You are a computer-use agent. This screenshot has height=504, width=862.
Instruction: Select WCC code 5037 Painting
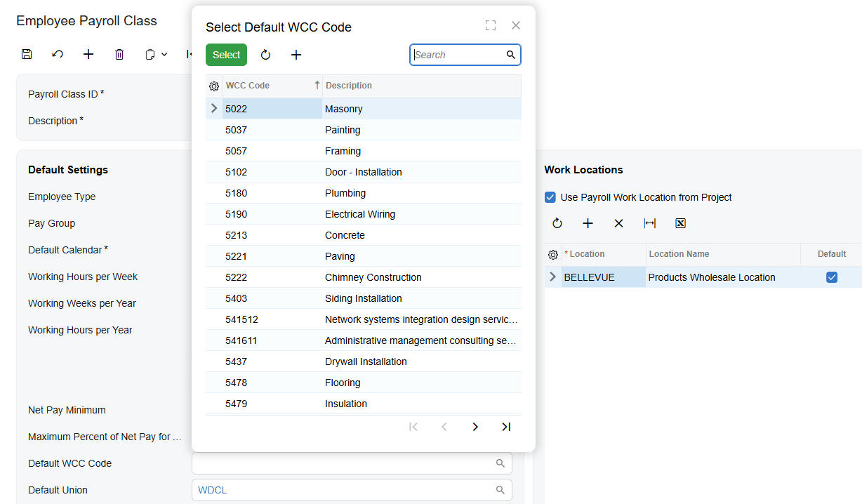click(364, 130)
